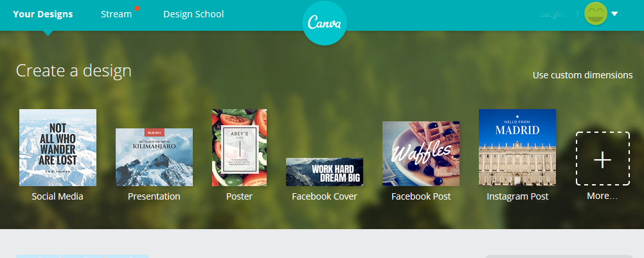Open the Stream tab
644x258 pixels.
point(116,14)
